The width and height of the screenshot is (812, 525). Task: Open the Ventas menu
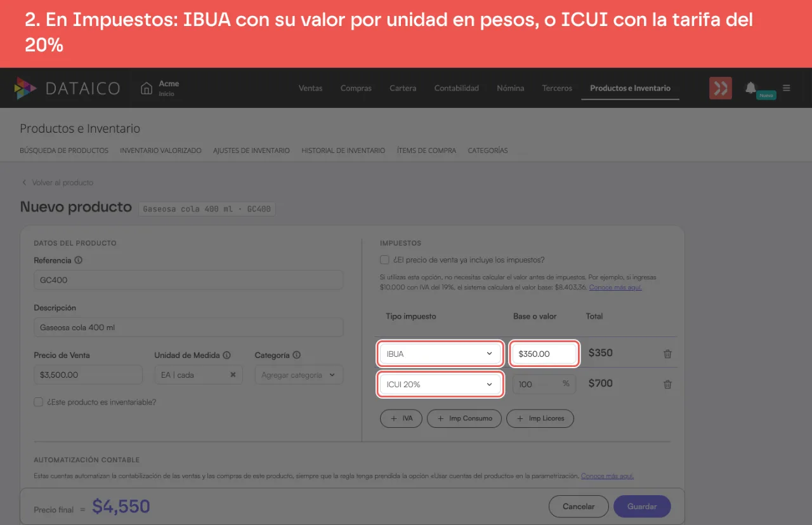pos(311,88)
